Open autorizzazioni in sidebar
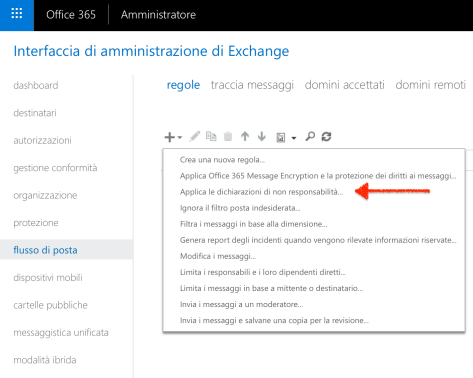 42,140
